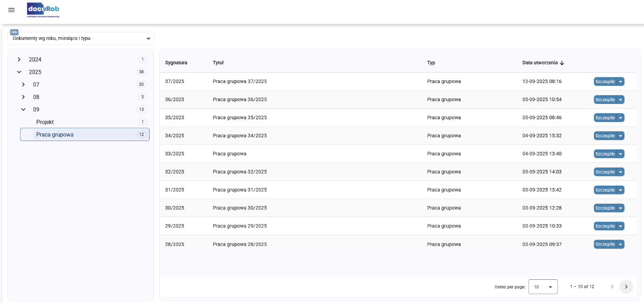Click the previous page arrow

pos(612,287)
